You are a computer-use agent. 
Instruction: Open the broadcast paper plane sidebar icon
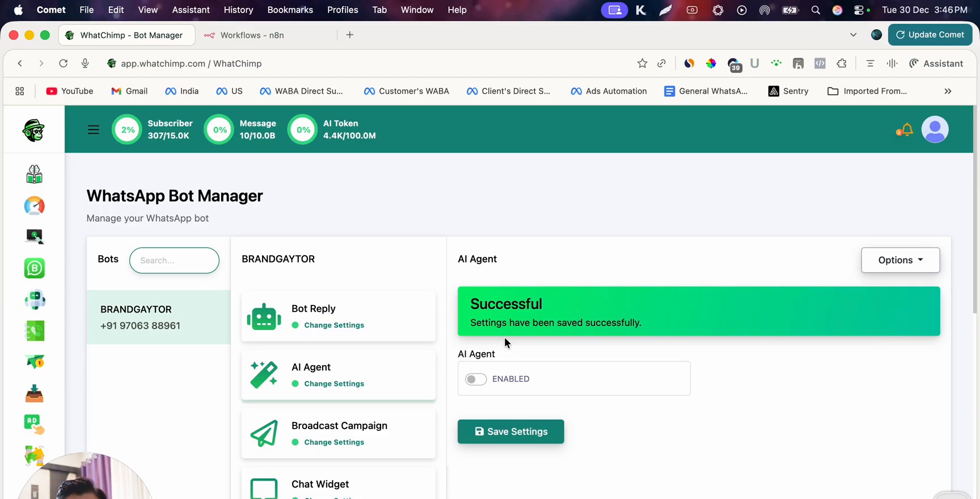click(34, 362)
